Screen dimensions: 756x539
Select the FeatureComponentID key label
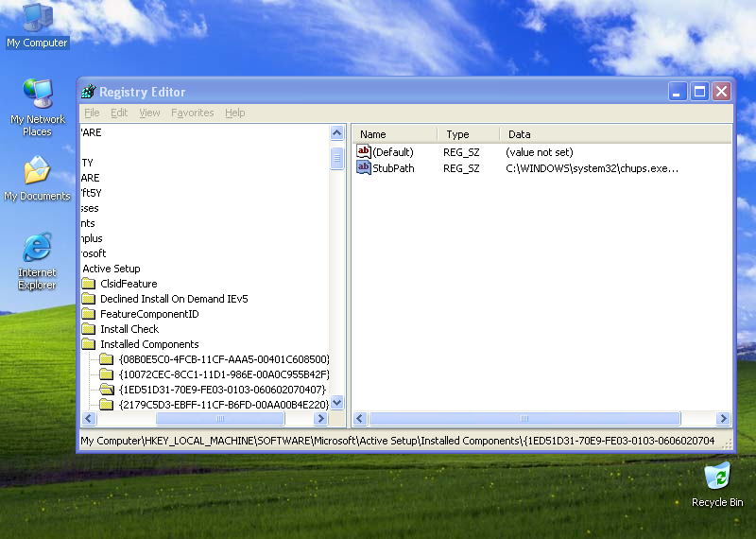click(x=149, y=314)
